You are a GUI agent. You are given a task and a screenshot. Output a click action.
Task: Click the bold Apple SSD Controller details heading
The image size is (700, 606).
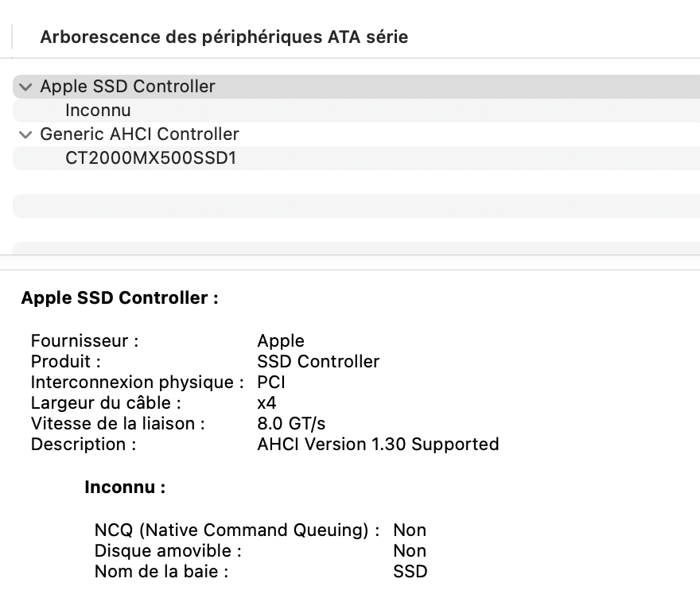[119, 298]
